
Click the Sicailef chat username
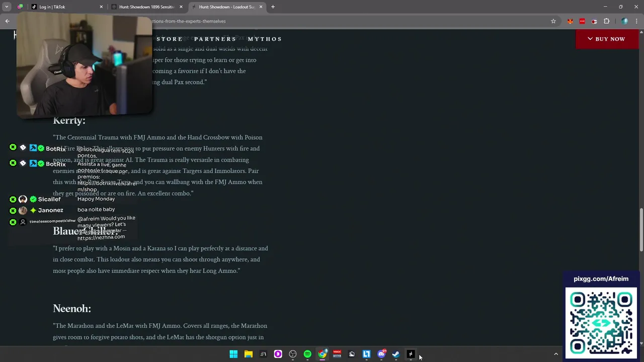(49, 200)
